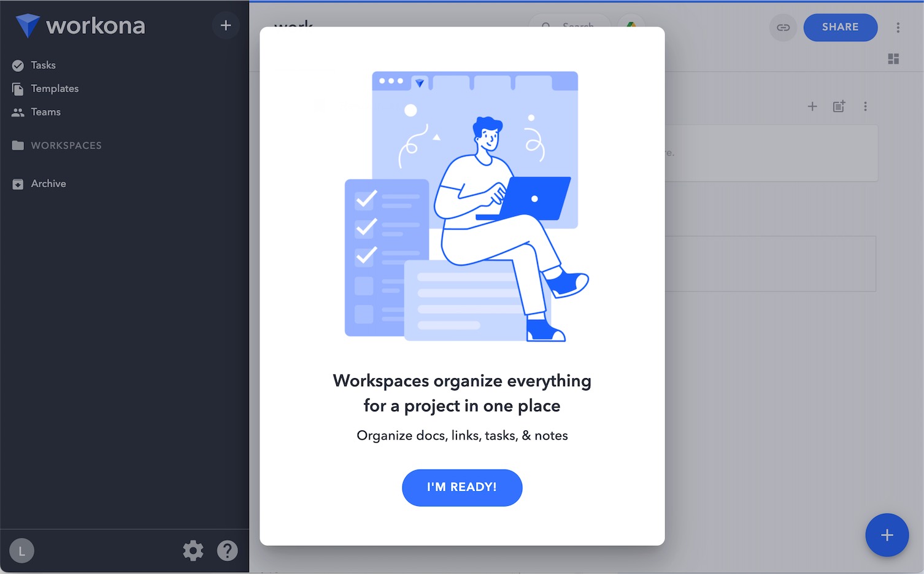This screenshot has height=574, width=924.
Task: Click the plus button beside Workona logo
Action: pos(226,25)
